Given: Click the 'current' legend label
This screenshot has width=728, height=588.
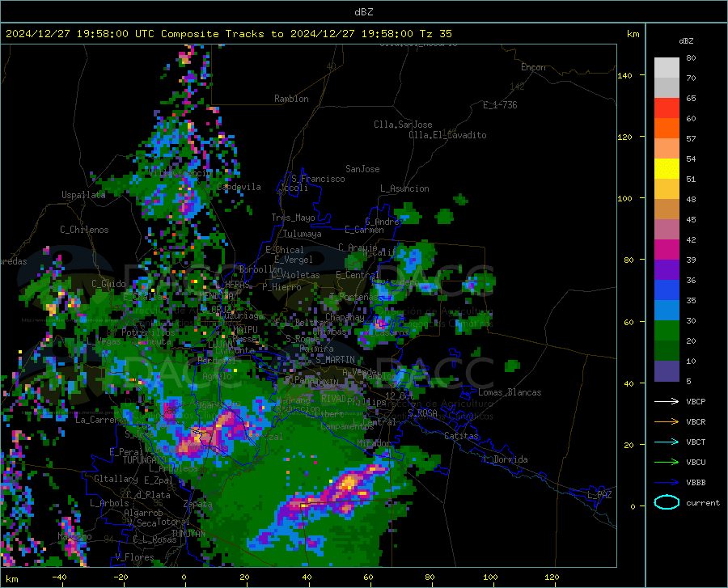Looking at the screenshot, I should (703, 502).
